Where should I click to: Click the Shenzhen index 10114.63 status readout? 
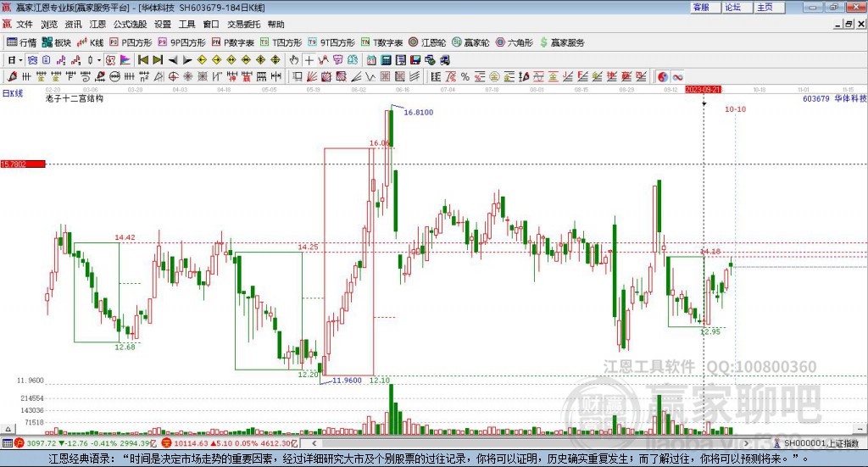pos(229,443)
